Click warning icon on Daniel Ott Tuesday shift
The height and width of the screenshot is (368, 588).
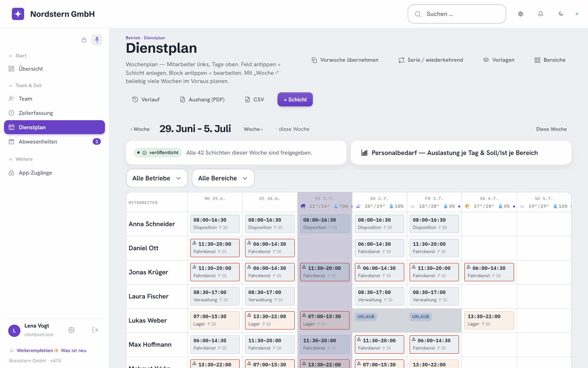[249, 243]
